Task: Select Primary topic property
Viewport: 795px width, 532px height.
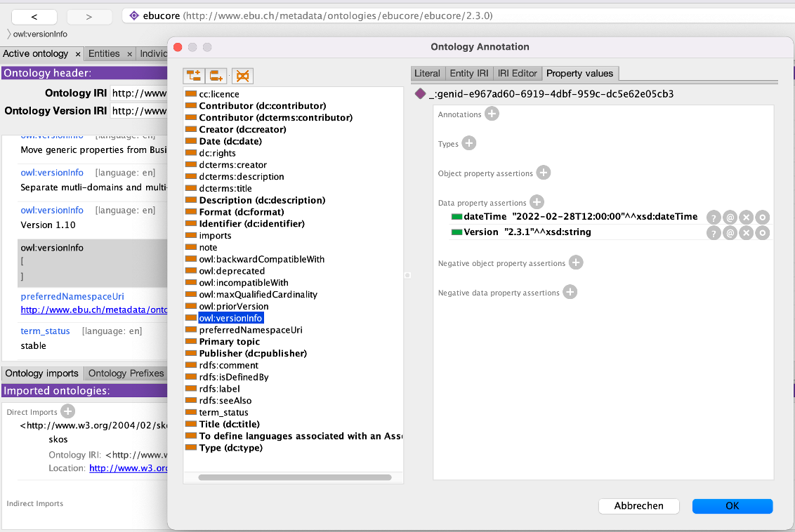Action: (229, 342)
